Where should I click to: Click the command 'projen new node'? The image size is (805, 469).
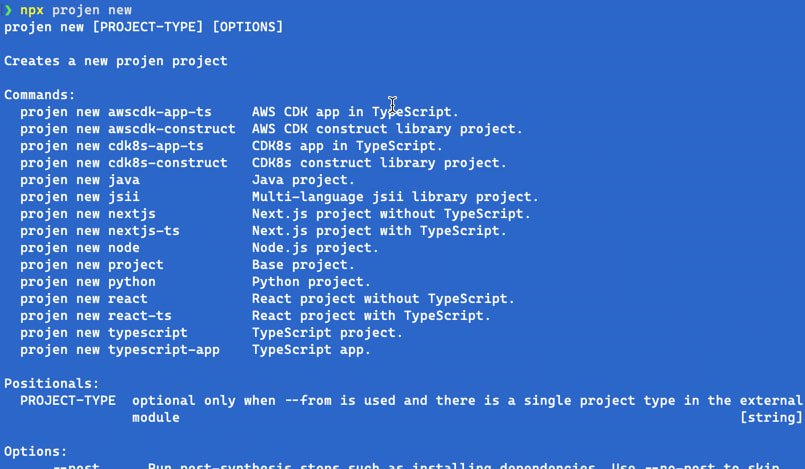click(x=80, y=248)
